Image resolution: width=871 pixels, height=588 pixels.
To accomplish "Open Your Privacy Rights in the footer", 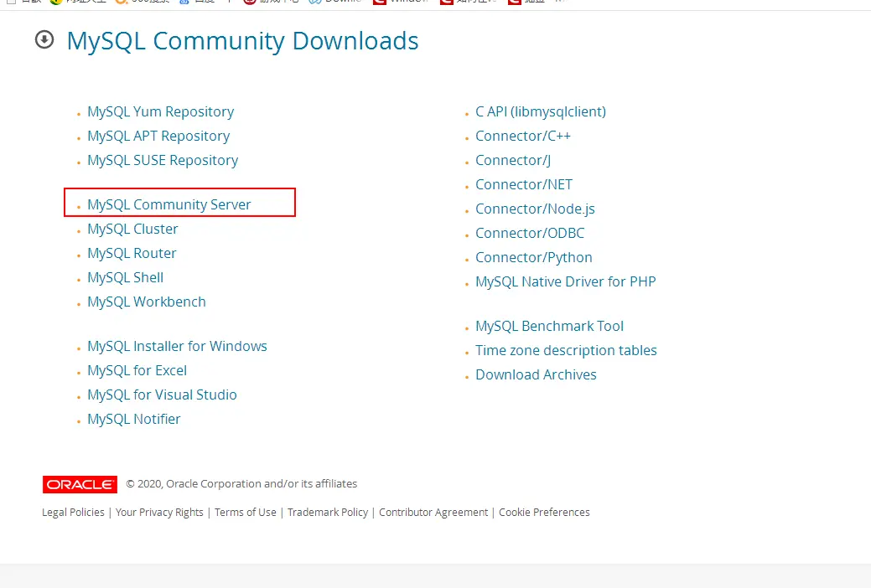I will (x=159, y=513).
